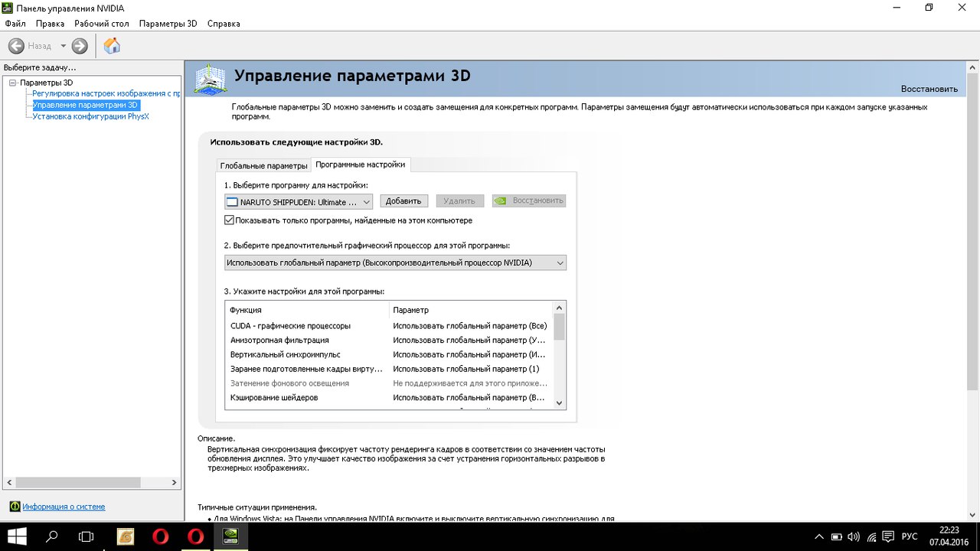Click the Вертикальный синхроимпульс parameter value

[470, 354]
